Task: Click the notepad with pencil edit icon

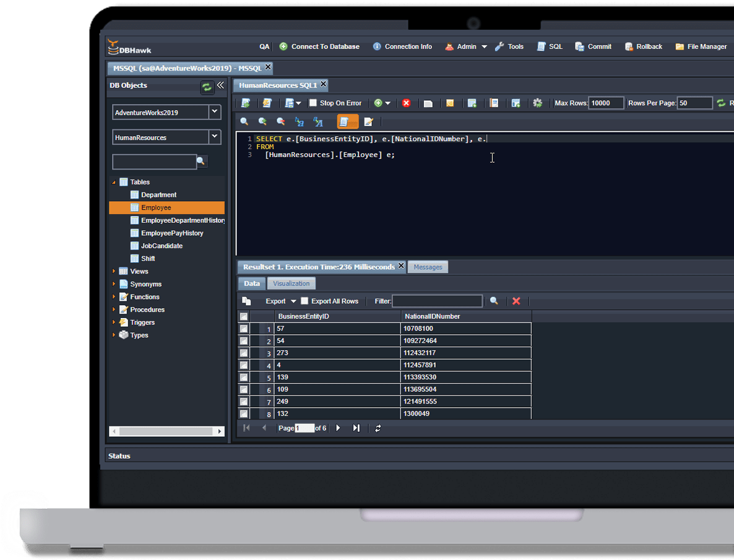Action: (368, 122)
